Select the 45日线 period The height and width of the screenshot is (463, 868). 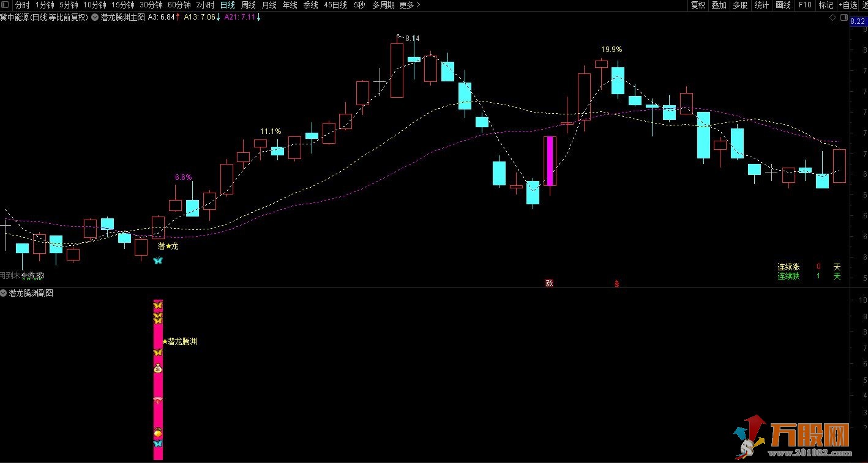pos(335,5)
